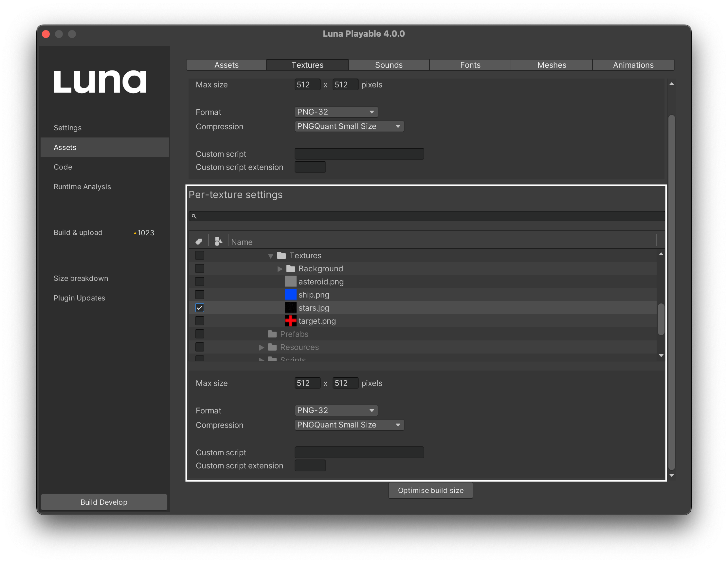
Task: Uncheck the stars.jpg checkbox
Action: [x=200, y=308]
